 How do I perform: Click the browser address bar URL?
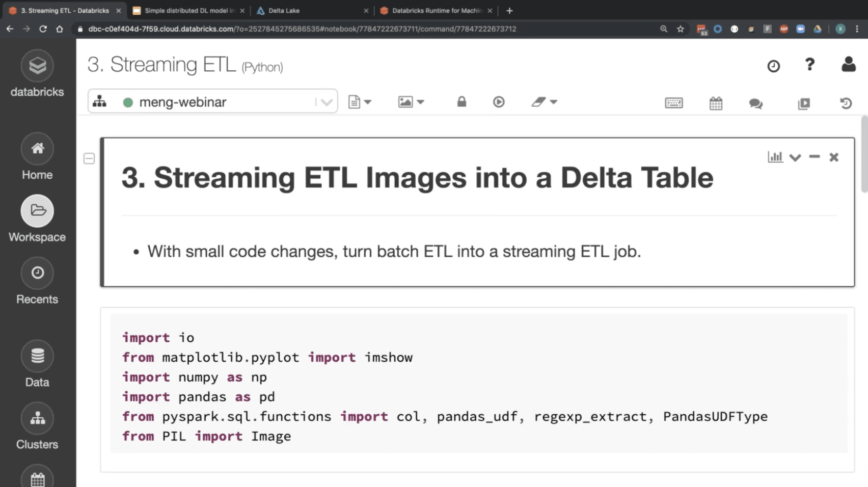pyautogui.click(x=302, y=29)
